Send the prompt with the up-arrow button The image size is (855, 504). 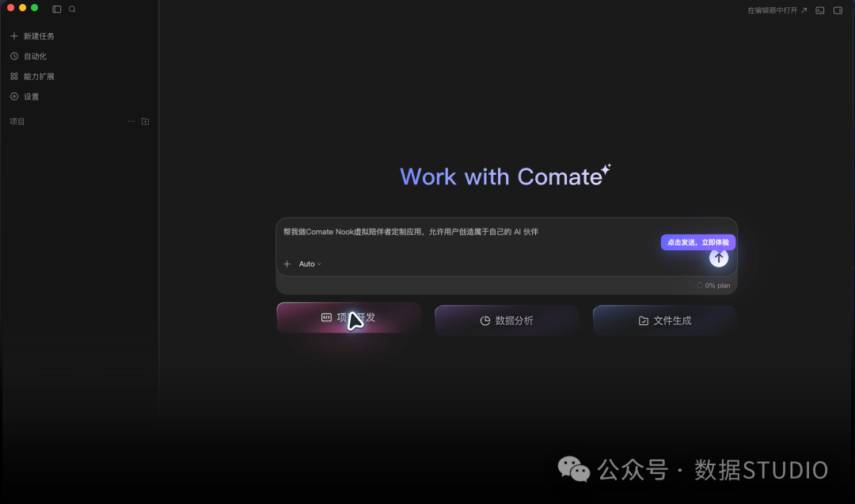click(x=719, y=258)
